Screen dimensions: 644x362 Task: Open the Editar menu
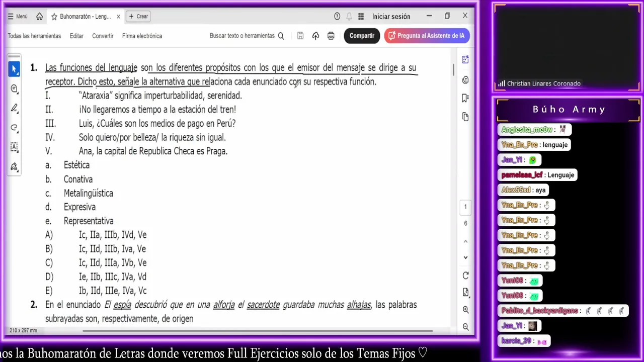(x=76, y=36)
